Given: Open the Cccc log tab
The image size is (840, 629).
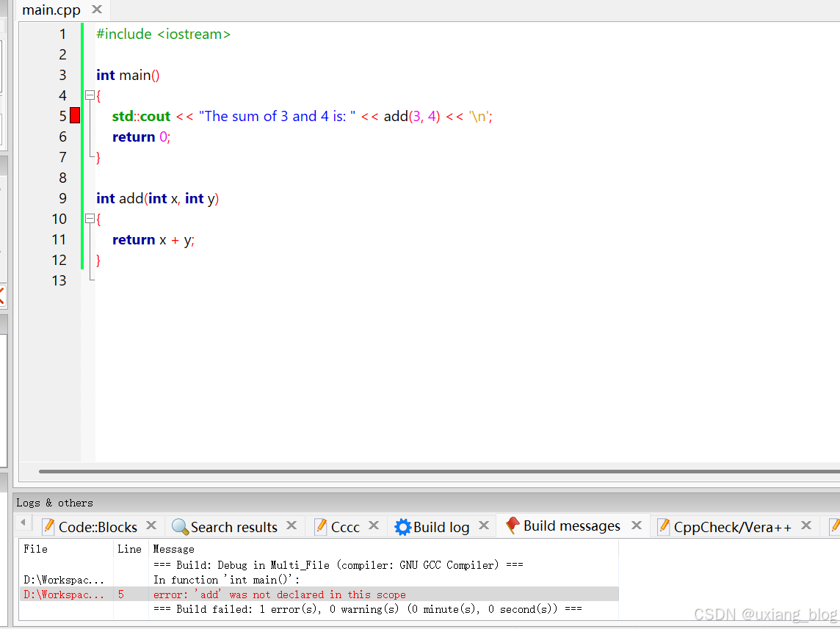Looking at the screenshot, I should point(346,527).
